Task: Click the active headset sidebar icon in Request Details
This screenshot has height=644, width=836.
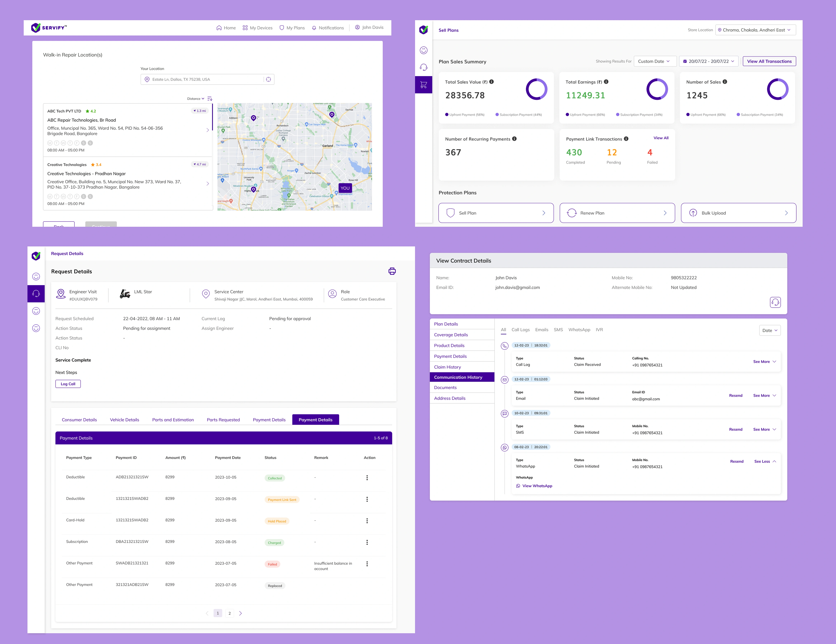Action: click(x=36, y=294)
